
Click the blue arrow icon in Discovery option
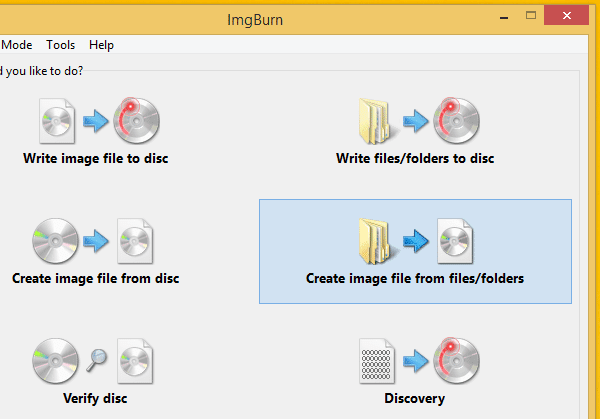tap(415, 361)
